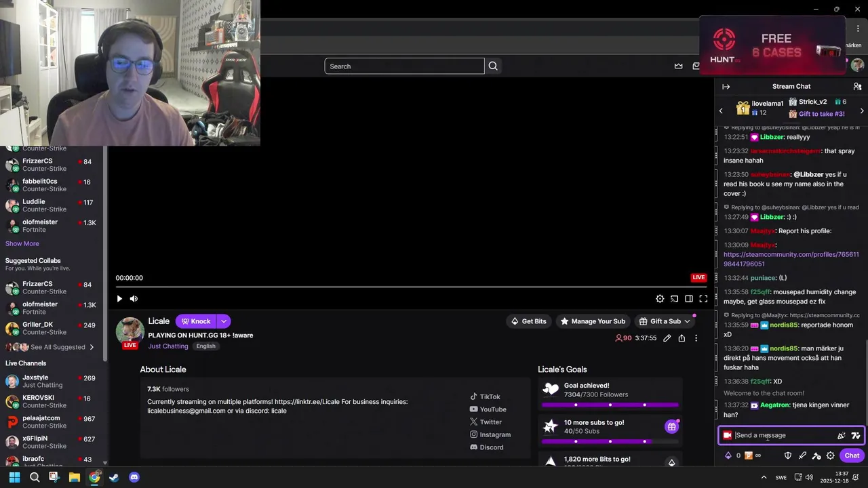
Task: Go to next gift leaderboard entry
Action: coord(862,110)
